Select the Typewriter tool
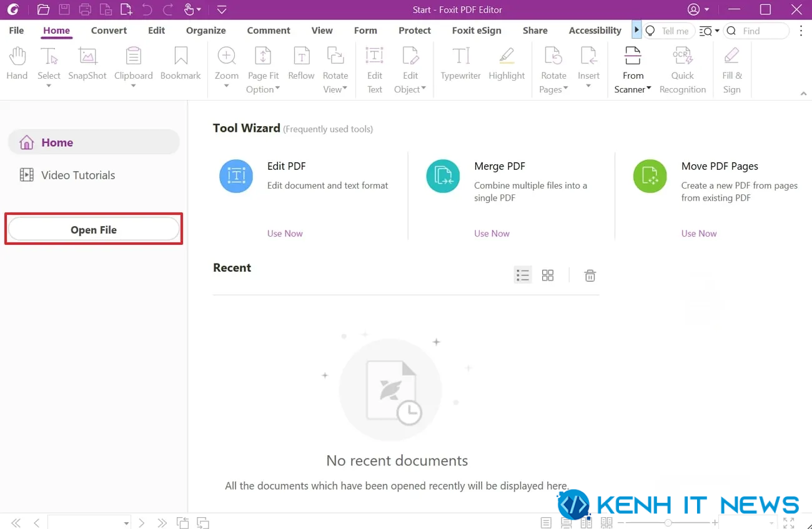Viewport: 812px width, 529px height. pyautogui.click(x=460, y=64)
